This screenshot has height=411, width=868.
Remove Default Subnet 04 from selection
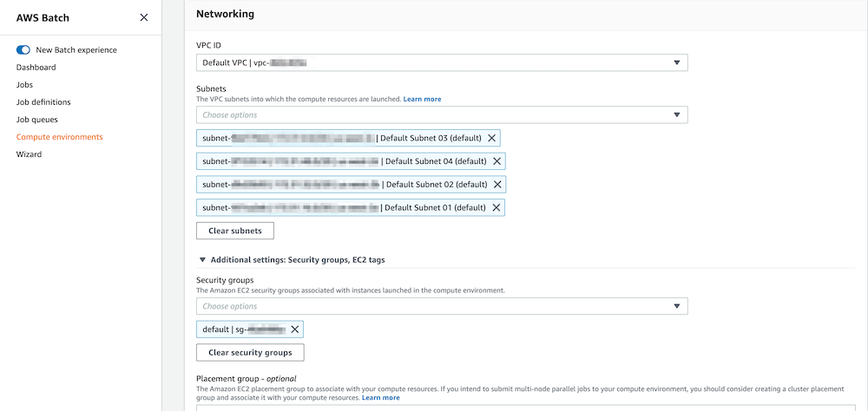496,161
